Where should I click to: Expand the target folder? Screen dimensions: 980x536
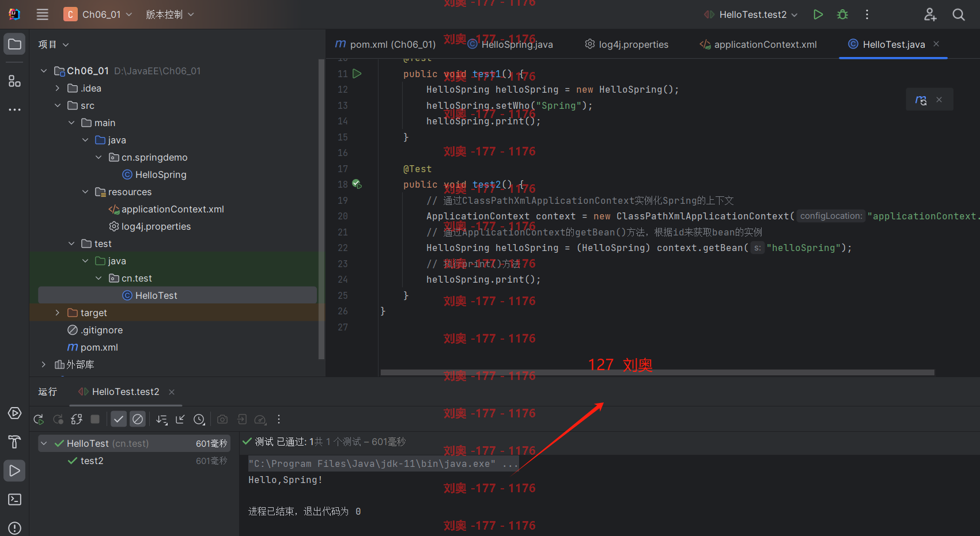(x=57, y=313)
